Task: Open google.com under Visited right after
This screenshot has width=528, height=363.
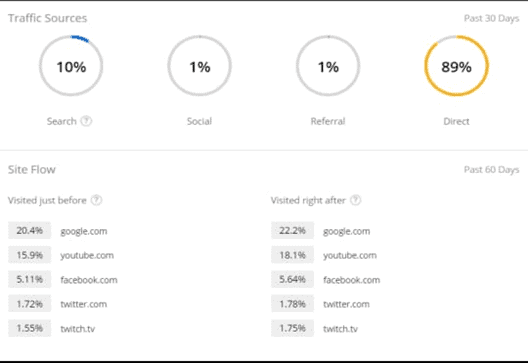Action: tap(346, 231)
